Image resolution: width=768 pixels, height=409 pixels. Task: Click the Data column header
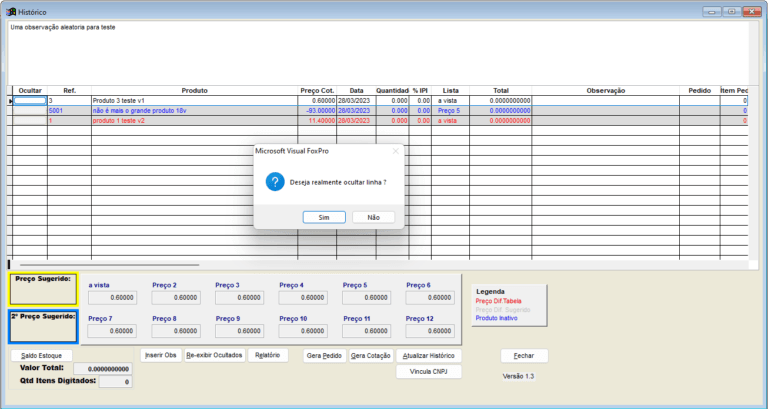(x=356, y=91)
